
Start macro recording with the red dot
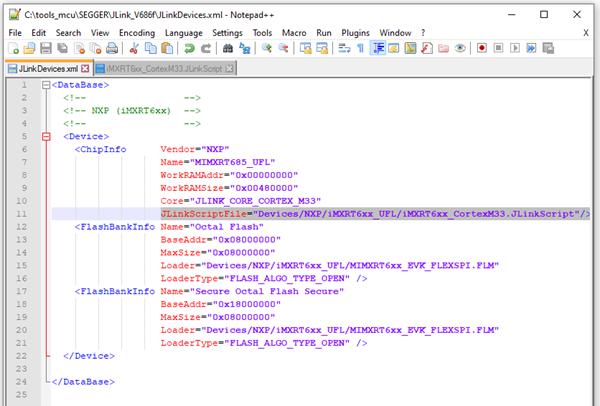[482, 48]
